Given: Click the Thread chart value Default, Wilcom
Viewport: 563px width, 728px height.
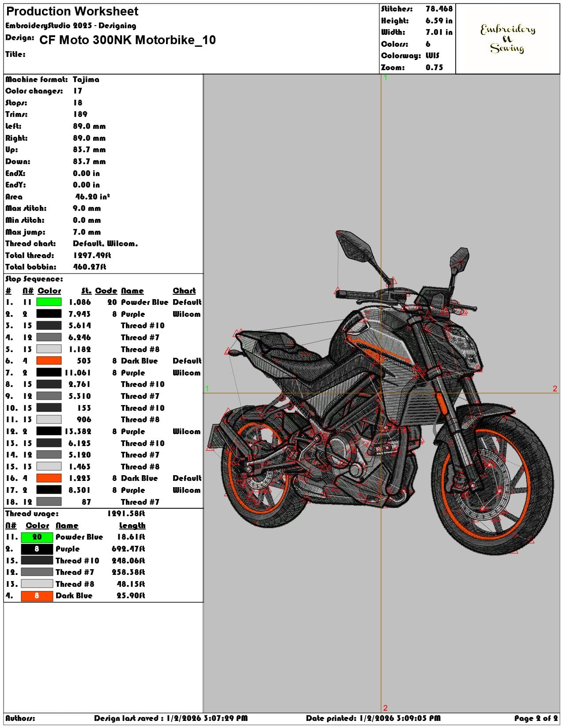Looking at the screenshot, I should point(106,244).
